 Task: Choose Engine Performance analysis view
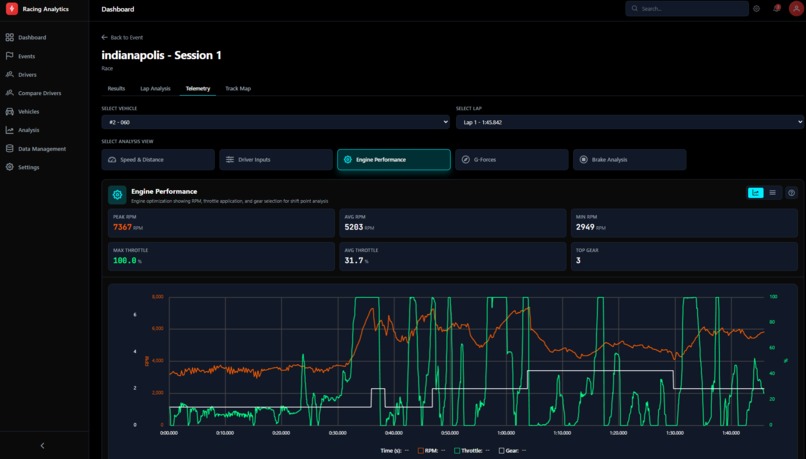tap(394, 160)
